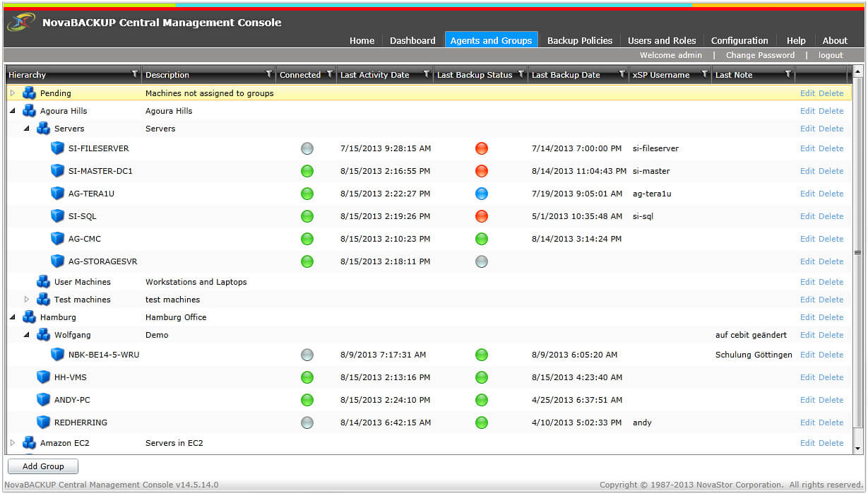Collapse the Servers subgroup

click(27, 129)
